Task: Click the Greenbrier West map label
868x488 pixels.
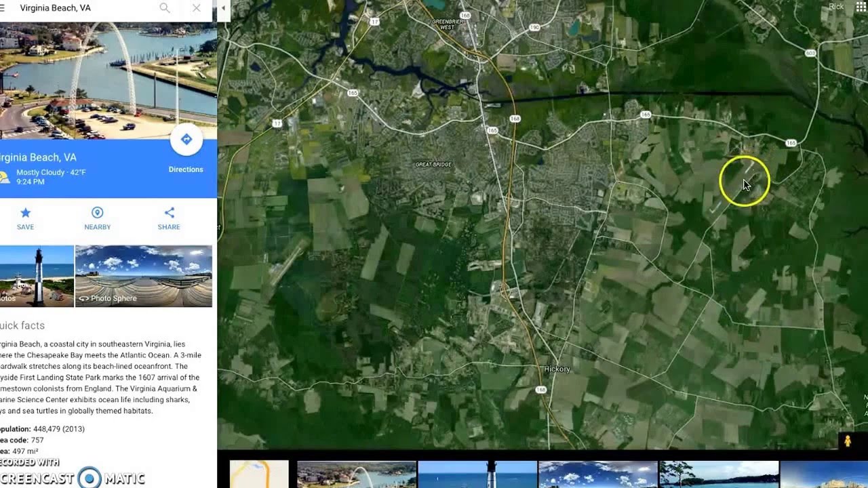Action: click(447, 24)
